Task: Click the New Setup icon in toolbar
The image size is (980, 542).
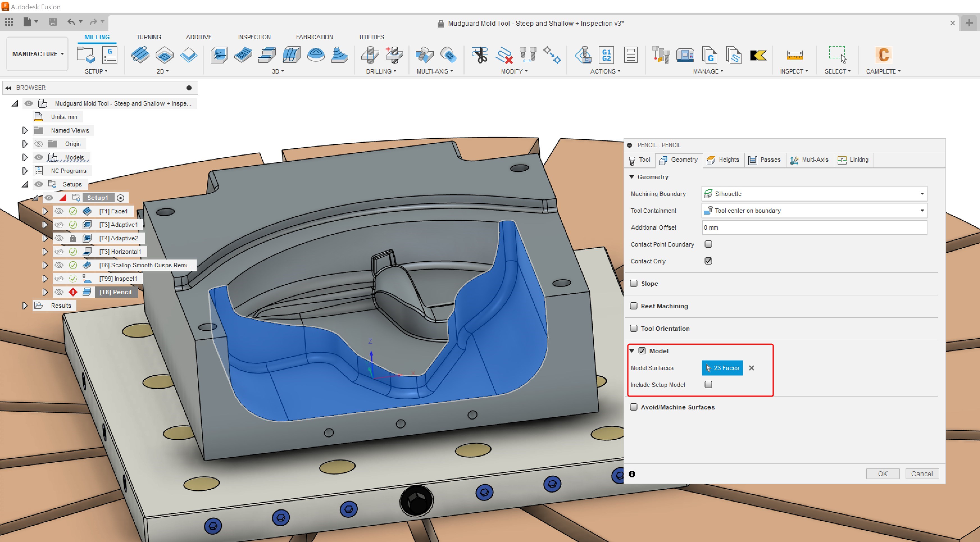Action: (x=86, y=55)
